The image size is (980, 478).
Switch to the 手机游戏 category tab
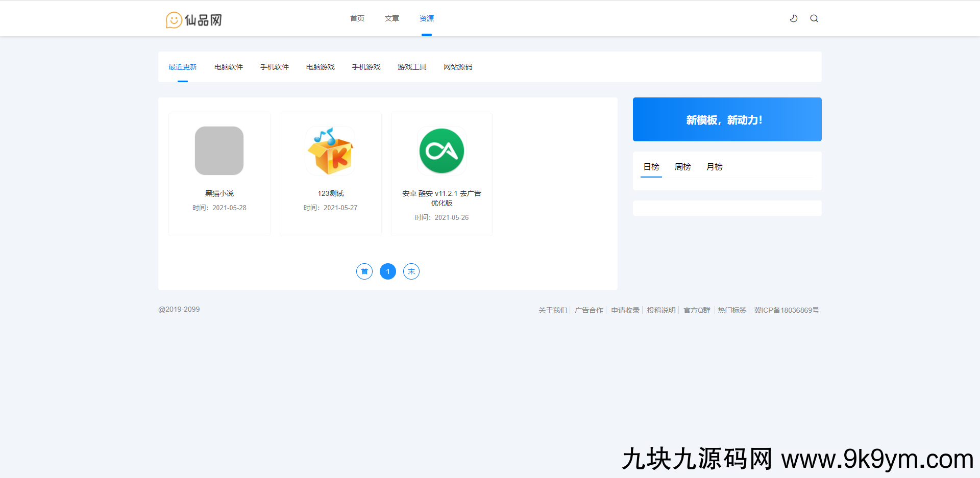(366, 67)
